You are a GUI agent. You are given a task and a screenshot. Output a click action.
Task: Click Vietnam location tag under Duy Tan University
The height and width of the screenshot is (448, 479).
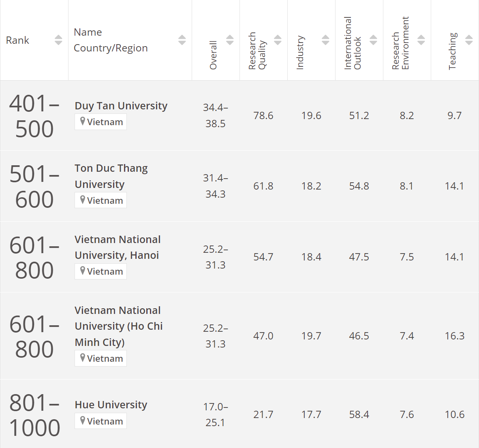(x=101, y=122)
